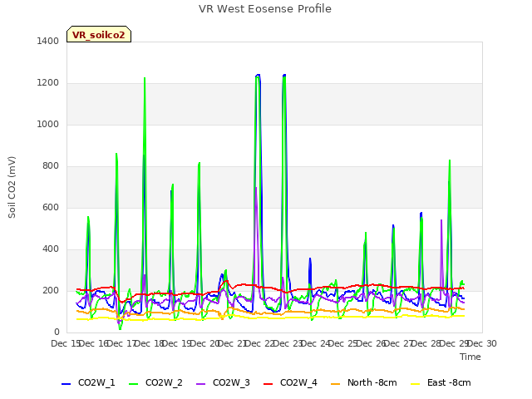Click the Time axis label
Screen dimensions: 532x399
click(470, 357)
